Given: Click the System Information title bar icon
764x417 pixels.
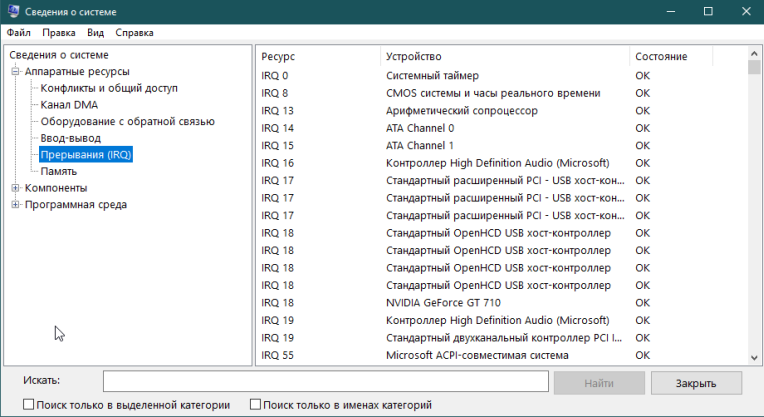Looking at the screenshot, I should (13, 11).
